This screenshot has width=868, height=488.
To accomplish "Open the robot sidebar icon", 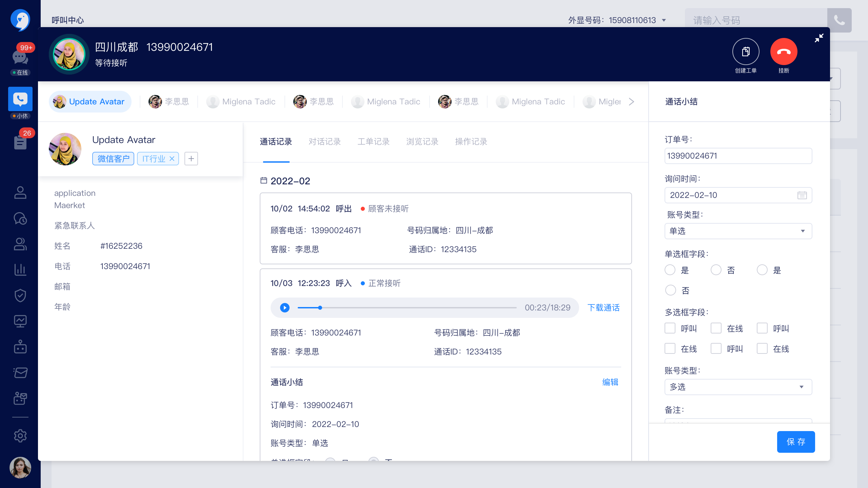I will coord(20,347).
